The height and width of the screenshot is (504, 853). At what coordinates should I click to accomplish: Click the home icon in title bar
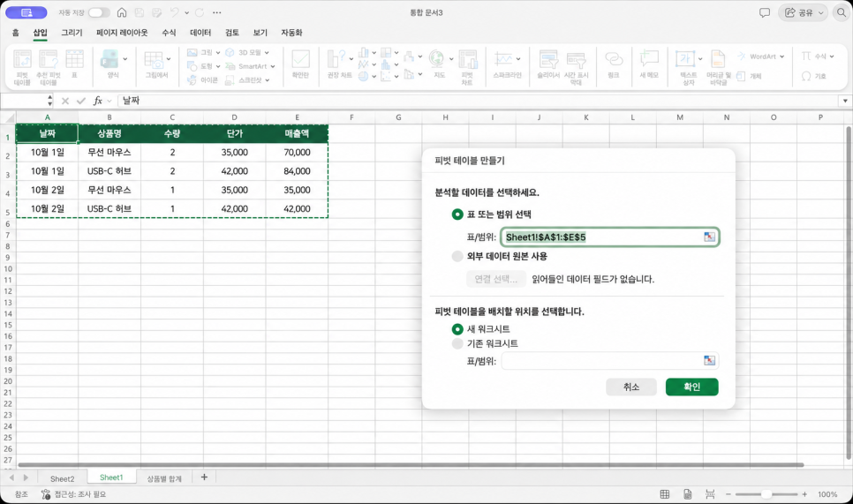click(x=122, y=12)
